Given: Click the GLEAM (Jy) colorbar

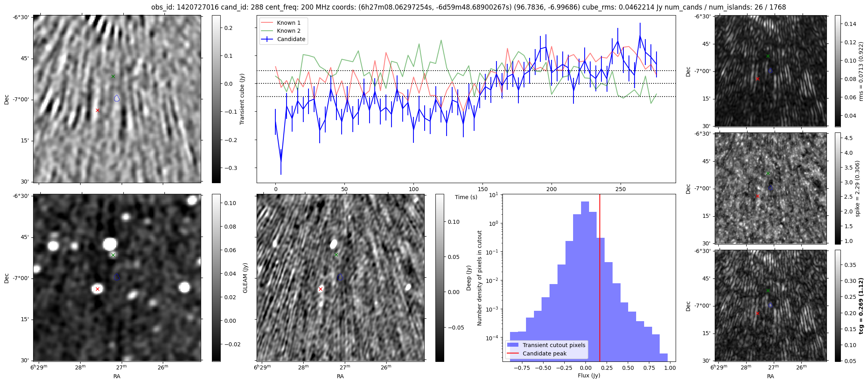Looking at the screenshot, I should pos(216,278).
